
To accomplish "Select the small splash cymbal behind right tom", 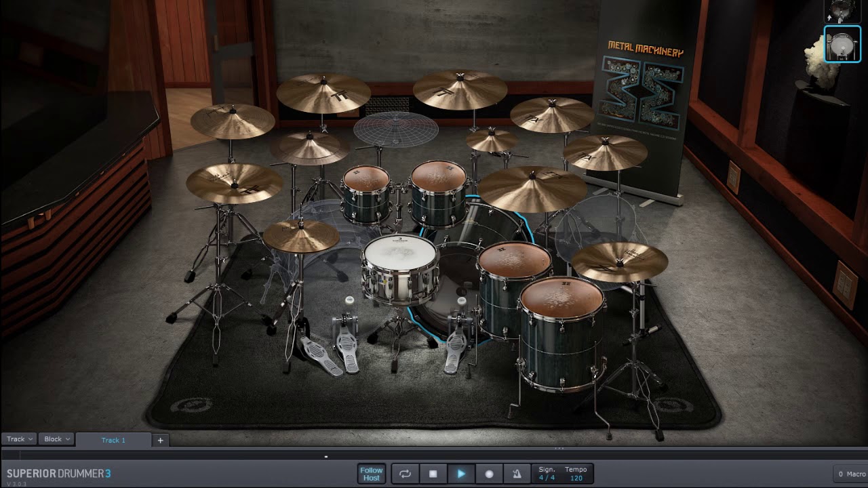I will point(492,140).
